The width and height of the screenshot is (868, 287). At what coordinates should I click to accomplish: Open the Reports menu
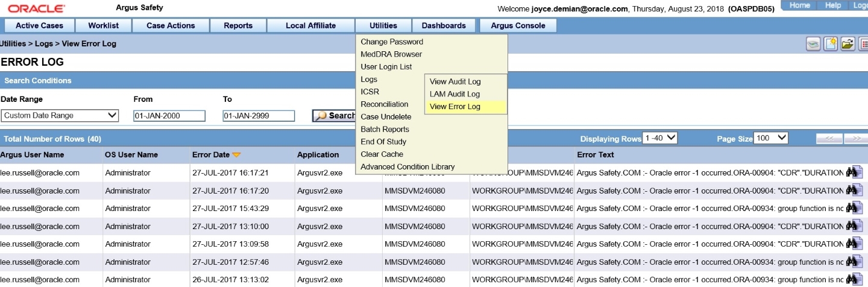click(x=238, y=26)
